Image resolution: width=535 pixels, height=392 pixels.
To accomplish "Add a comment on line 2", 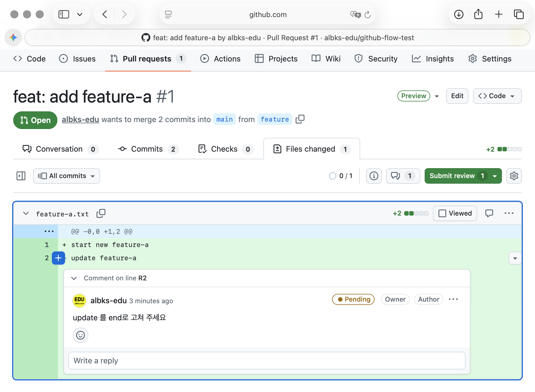I will pos(58,258).
